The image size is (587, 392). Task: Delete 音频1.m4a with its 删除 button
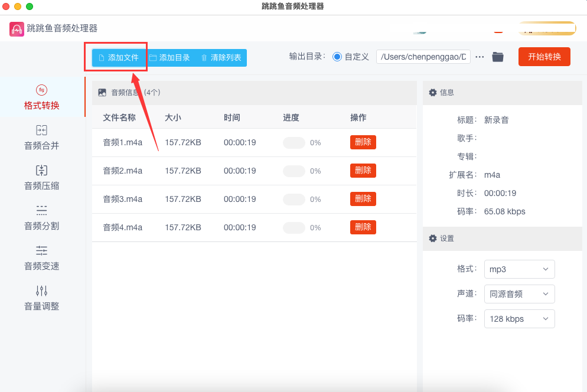point(363,142)
